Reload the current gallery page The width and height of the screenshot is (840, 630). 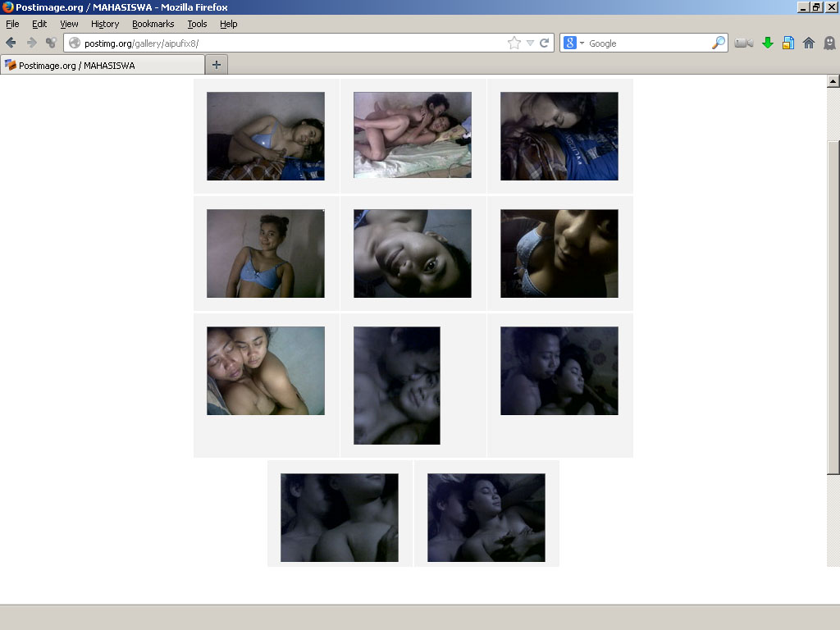click(545, 43)
